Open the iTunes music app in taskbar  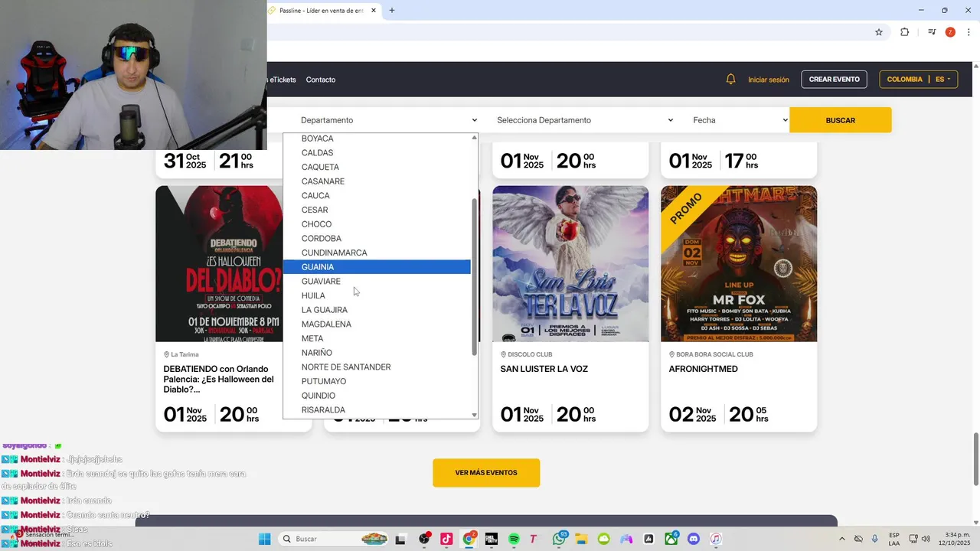[x=716, y=539]
